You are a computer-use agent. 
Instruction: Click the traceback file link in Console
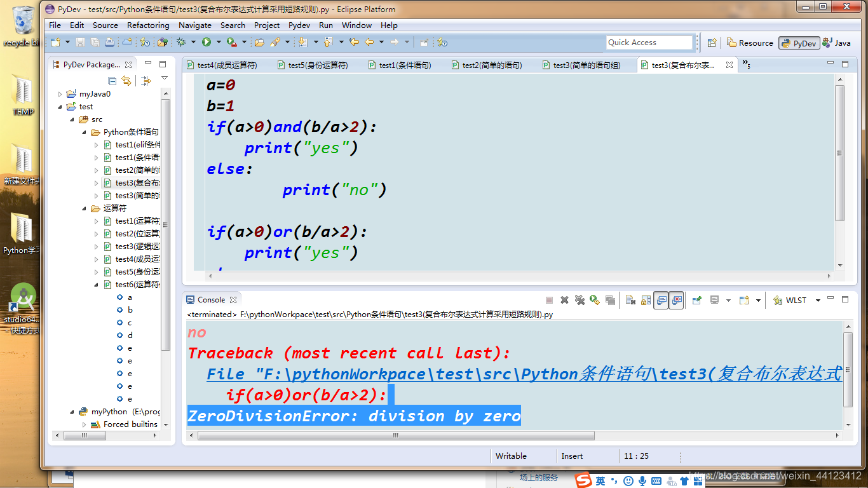click(524, 374)
